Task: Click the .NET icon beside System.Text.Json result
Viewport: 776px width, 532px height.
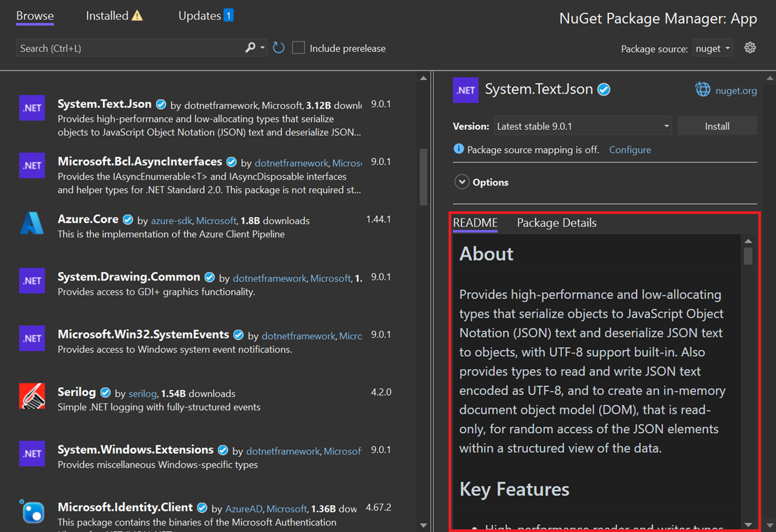Action: (32, 108)
